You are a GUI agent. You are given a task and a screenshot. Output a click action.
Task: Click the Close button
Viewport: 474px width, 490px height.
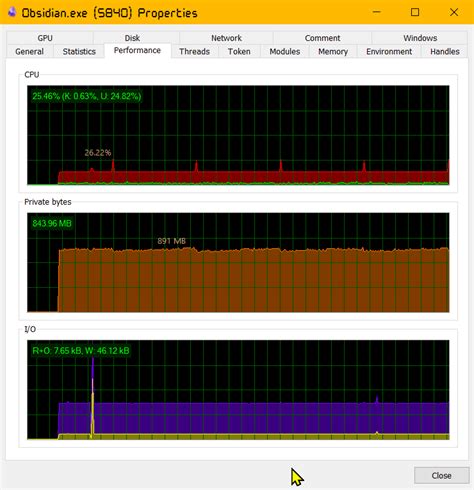pos(441,475)
